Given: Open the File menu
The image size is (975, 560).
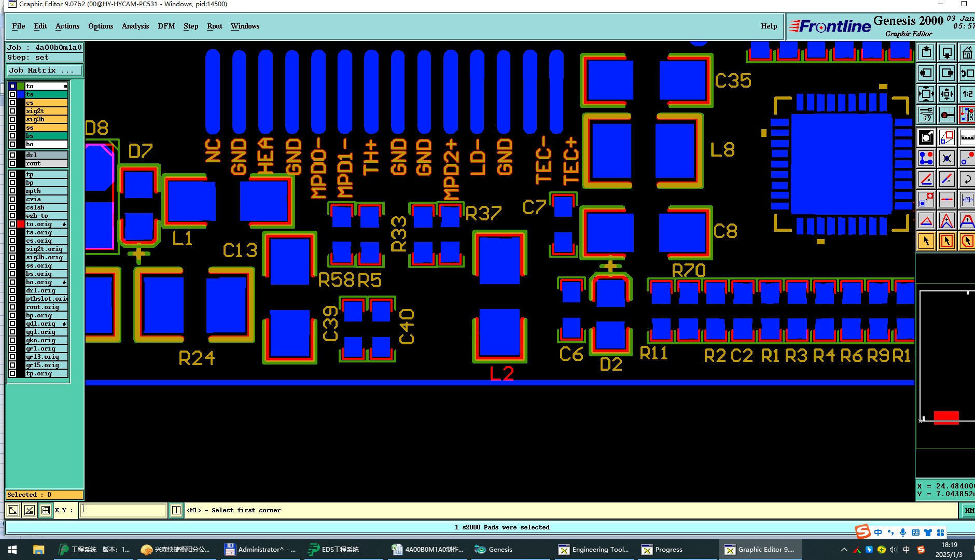Looking at the screenshot, I should point(19,26).
